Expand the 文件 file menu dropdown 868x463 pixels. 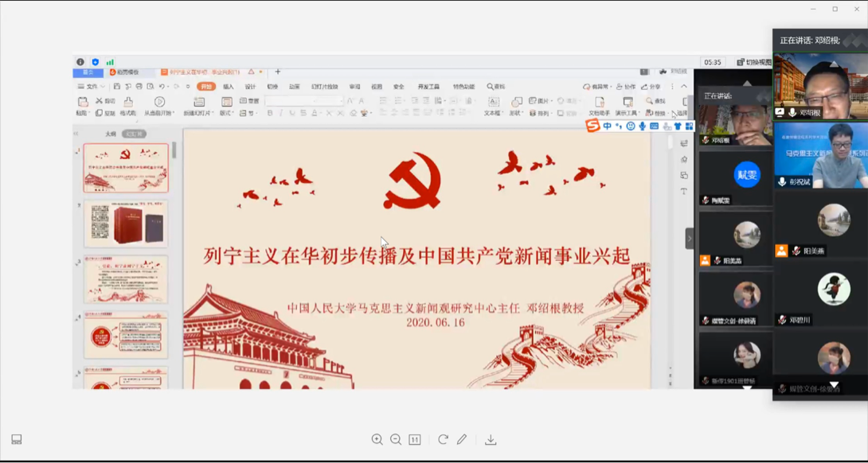[92, 87]
